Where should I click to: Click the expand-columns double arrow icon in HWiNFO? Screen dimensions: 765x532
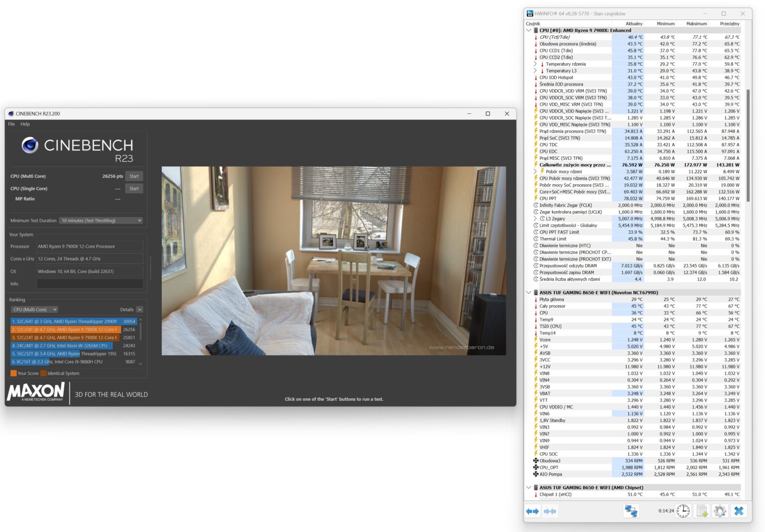(532, 511)
